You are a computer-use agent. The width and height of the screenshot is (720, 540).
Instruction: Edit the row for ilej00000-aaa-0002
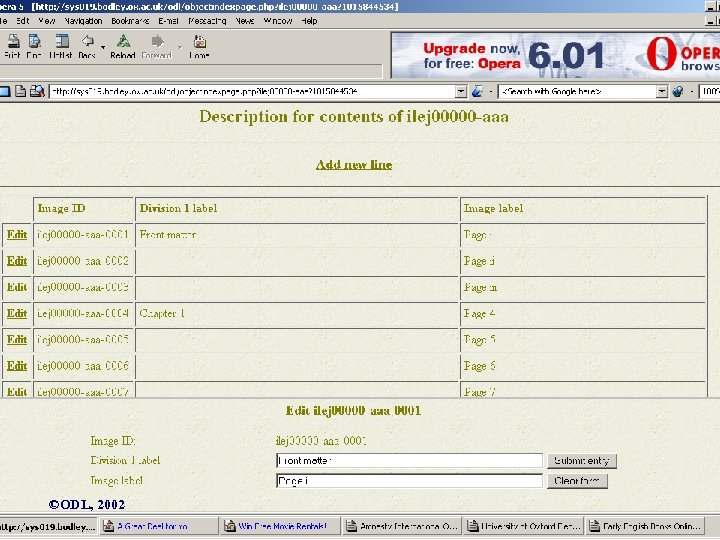(x=17, y=261)
